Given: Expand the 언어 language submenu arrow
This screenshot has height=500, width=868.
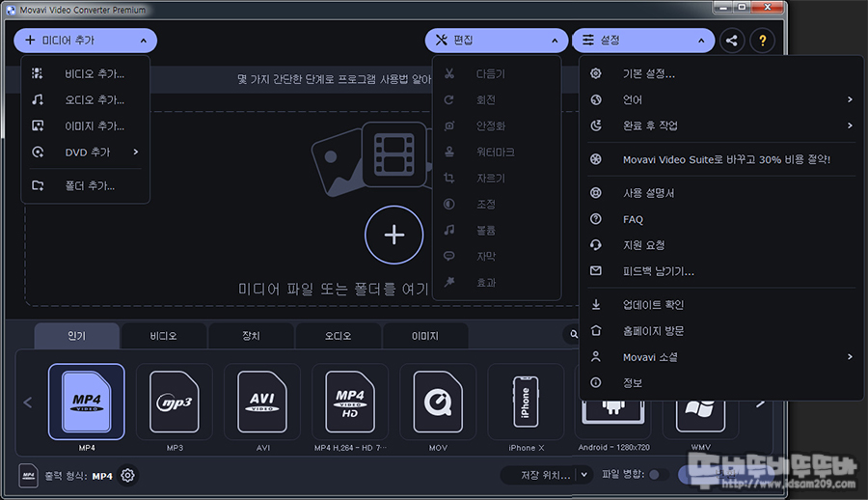Looking at the screenshot, I should click(850, 99).
